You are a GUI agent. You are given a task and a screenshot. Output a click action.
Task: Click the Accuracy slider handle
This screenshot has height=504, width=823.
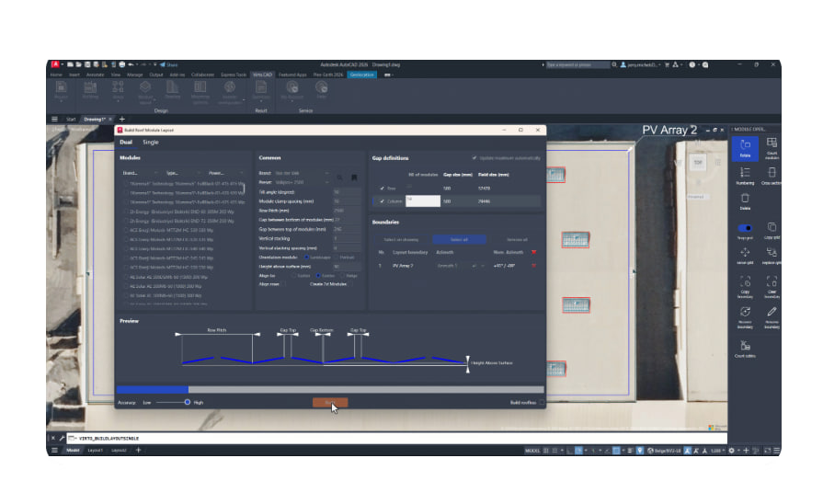pos(187,402)
